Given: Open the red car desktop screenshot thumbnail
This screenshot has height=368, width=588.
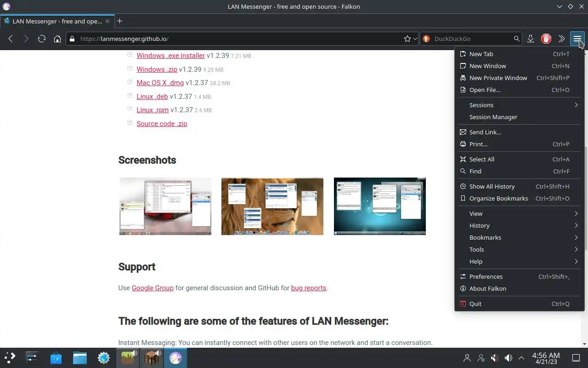Looking at the screenshot, I should coord(165,206).
